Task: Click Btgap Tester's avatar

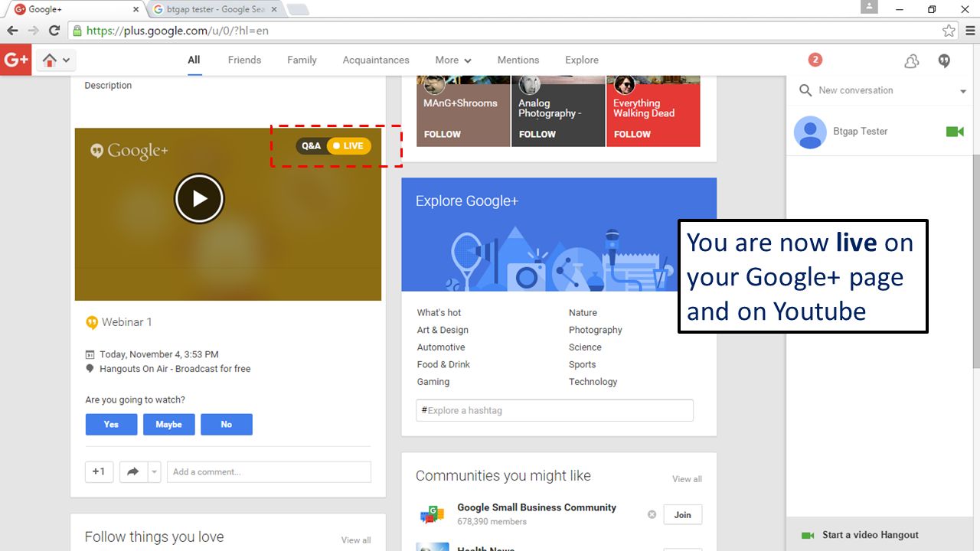Action: click(810, 132)
